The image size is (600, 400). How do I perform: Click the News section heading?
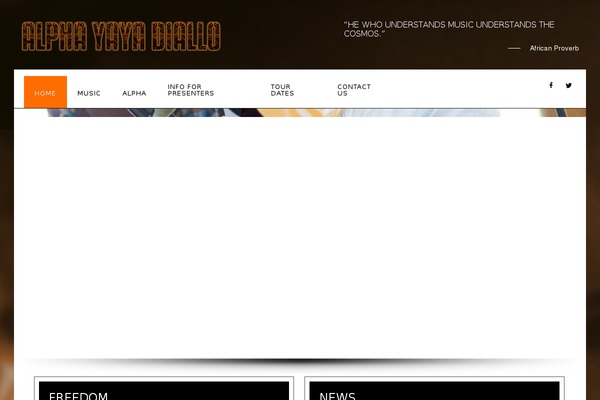click(x=338, y=395)
